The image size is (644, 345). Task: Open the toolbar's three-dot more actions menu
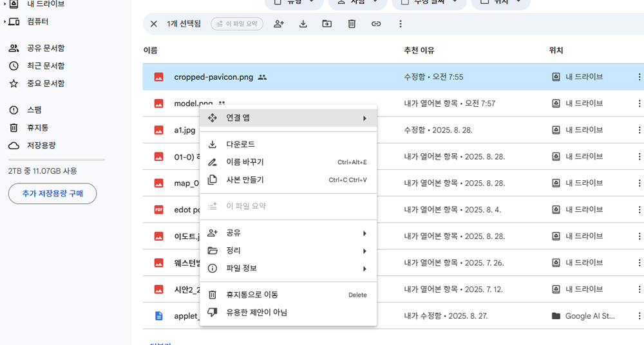click(x=401, y=24)
